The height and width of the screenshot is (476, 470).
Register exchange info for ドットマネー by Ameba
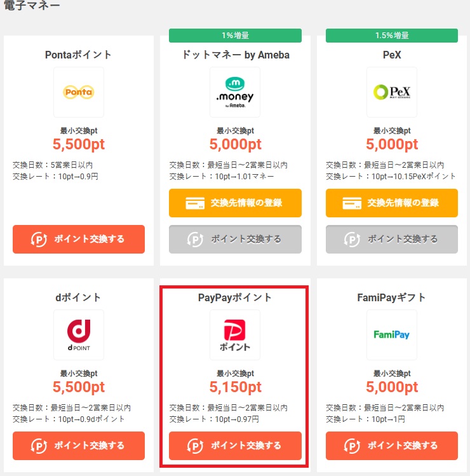[235, 203]
